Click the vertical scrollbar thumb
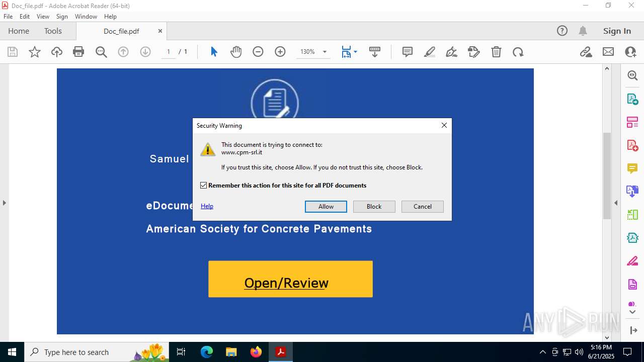644x362 pixels. tap(607, 175)
